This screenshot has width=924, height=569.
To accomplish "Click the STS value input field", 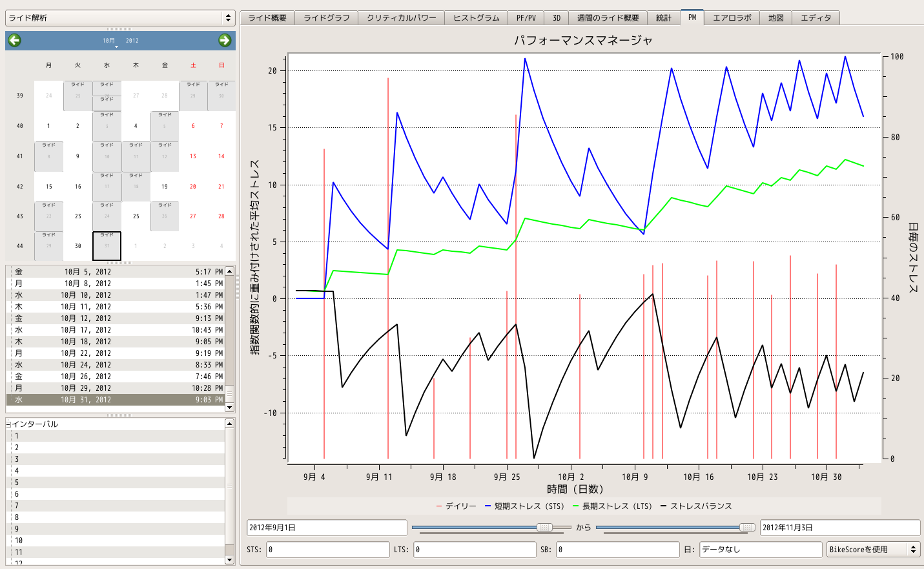I will [328, 550].
